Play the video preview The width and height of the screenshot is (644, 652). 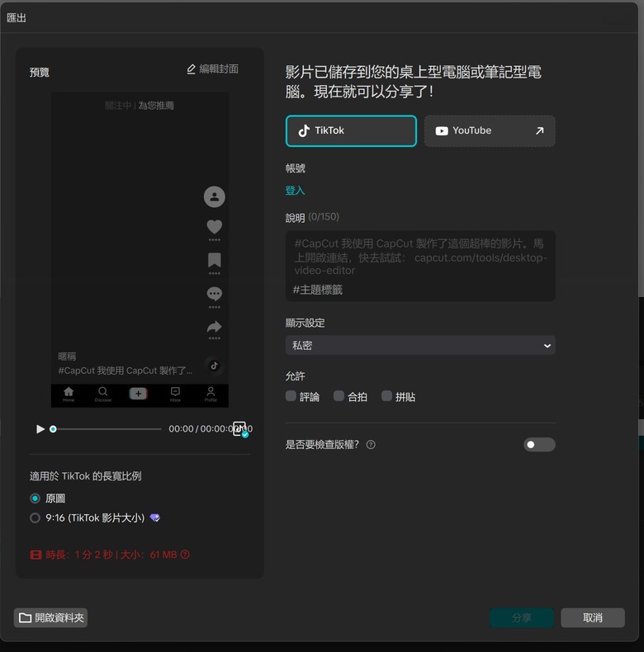(x=40, y=428)
